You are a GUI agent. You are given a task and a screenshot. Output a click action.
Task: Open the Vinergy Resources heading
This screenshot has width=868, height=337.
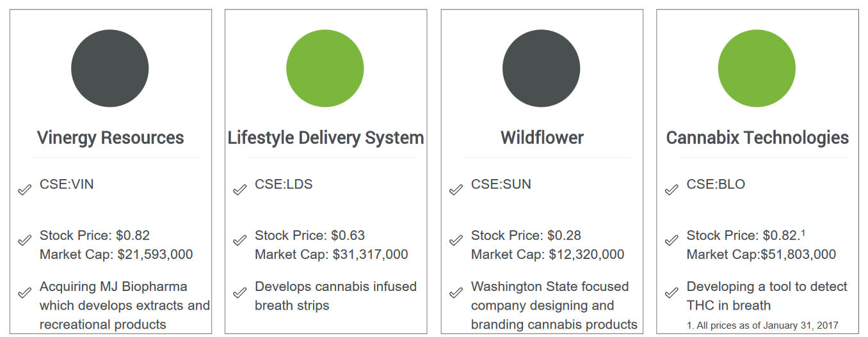[x=110, y=138]
